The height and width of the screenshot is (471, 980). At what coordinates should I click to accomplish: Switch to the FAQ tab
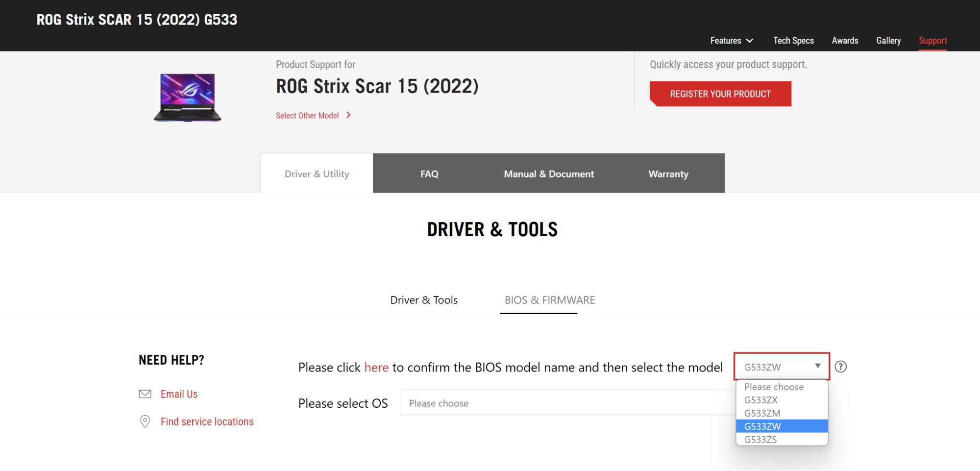pos(429,174)
